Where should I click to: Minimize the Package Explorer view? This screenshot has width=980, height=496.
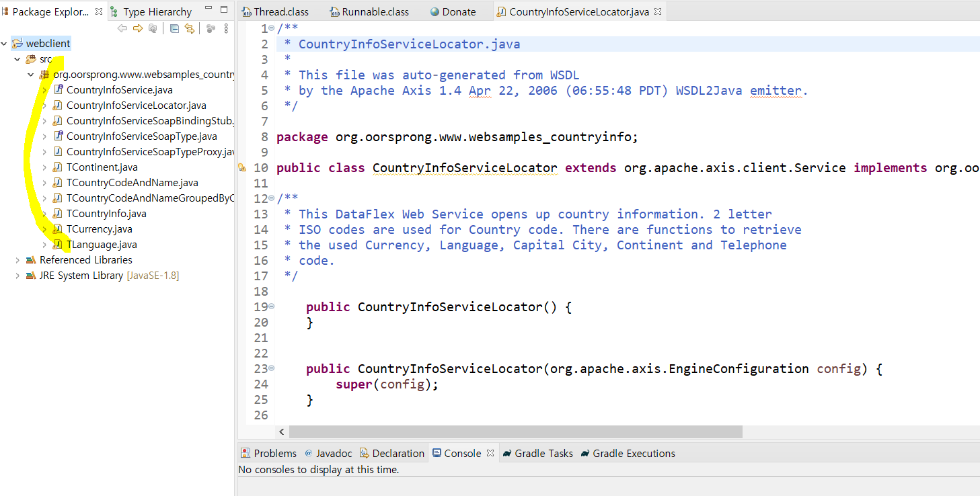coord(209,9)
